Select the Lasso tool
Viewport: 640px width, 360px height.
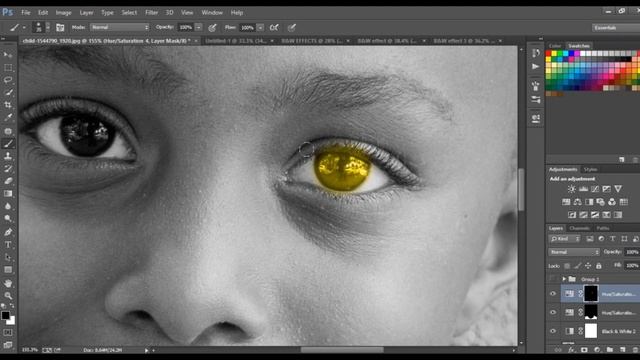tap(8, 80)
